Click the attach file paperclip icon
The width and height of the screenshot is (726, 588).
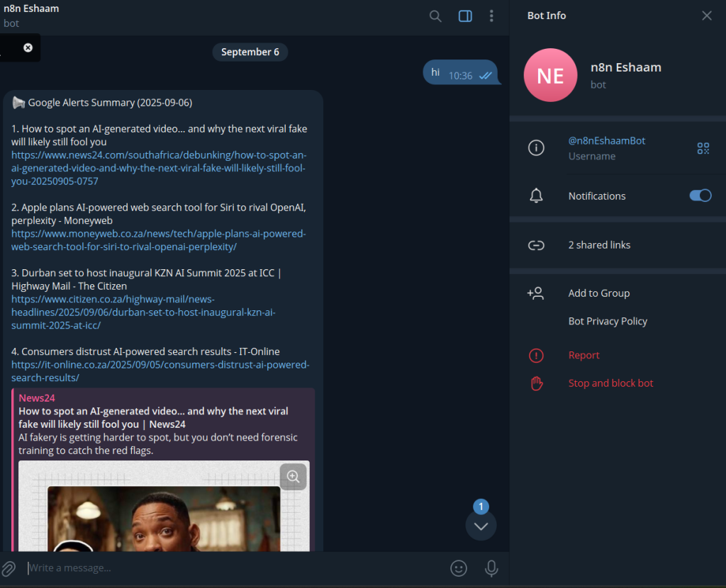click(9, 568)
